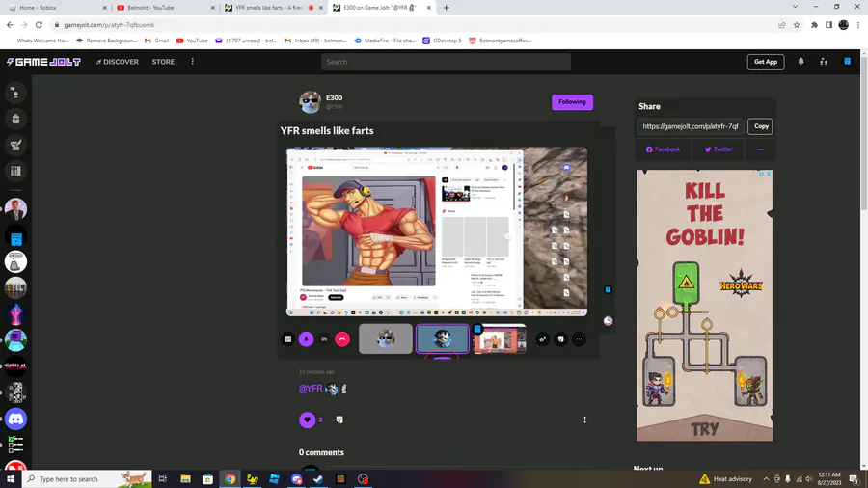Open the notifications bell
This screenshot has height=488, width=868.
point(801,62)
